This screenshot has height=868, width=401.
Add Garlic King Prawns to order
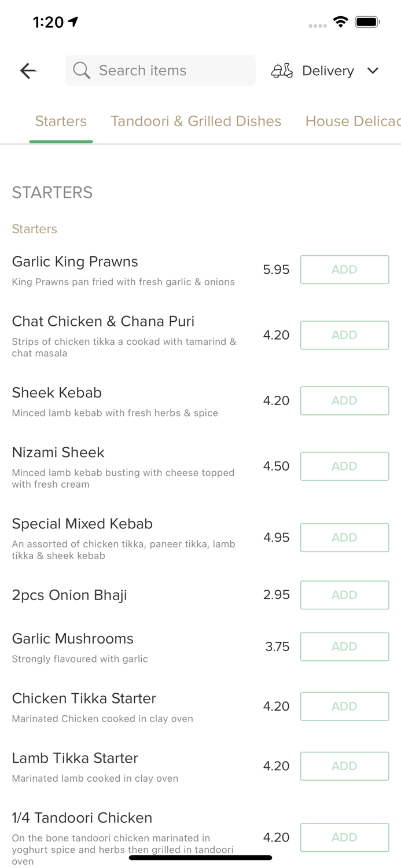(344, 270)
